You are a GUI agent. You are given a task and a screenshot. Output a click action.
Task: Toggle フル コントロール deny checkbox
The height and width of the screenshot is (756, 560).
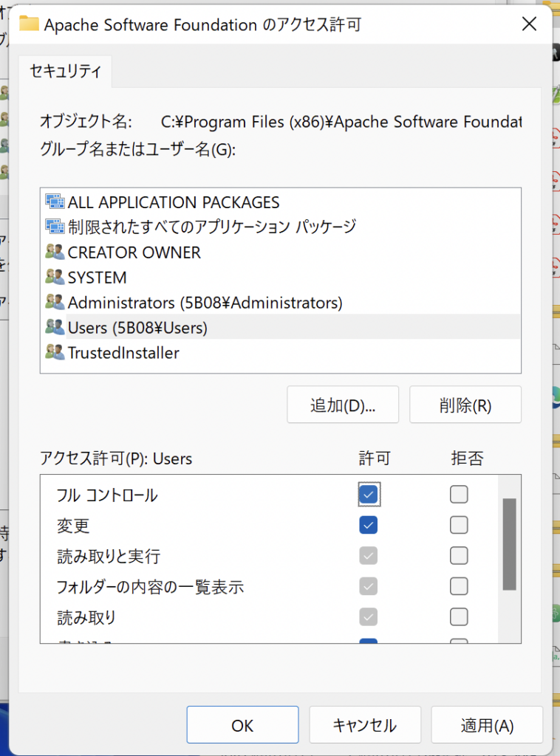click(x=459, y=494)
